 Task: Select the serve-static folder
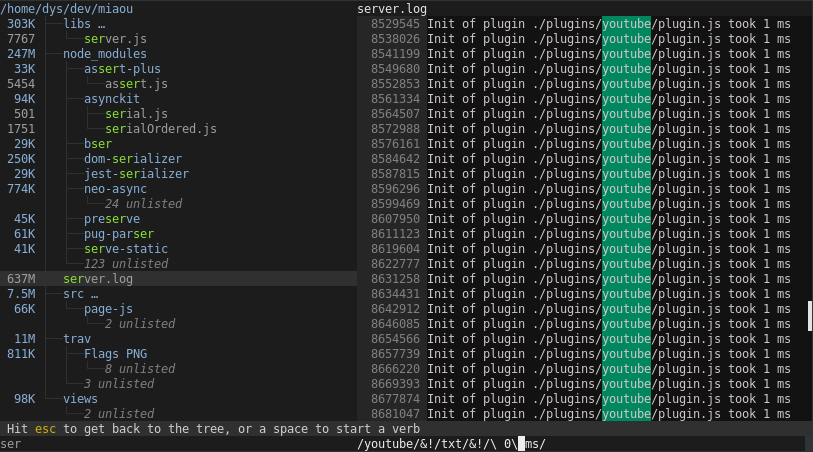click(x=126, y=249)
